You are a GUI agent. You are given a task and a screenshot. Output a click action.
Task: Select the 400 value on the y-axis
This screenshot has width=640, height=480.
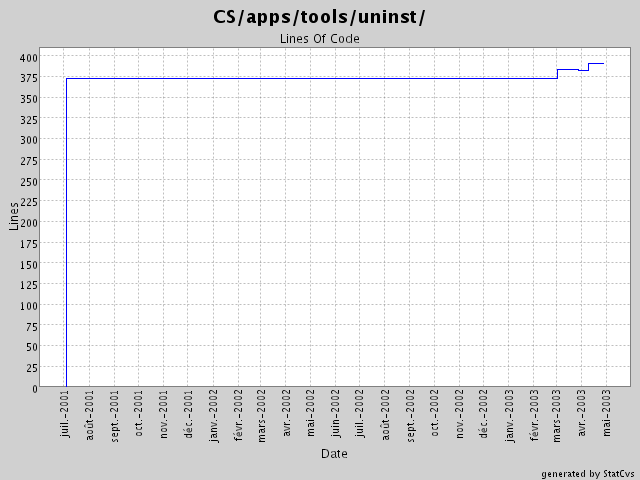pos(29,58)
